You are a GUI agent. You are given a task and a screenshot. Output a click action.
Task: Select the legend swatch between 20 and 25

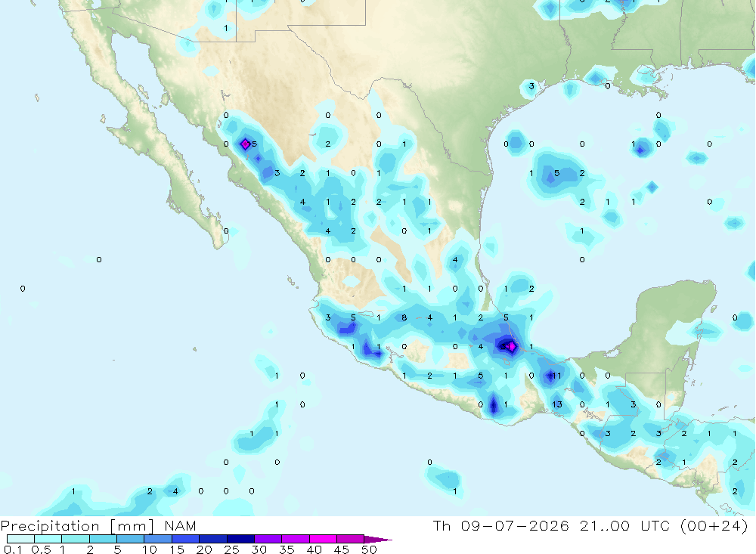(213, 539)
